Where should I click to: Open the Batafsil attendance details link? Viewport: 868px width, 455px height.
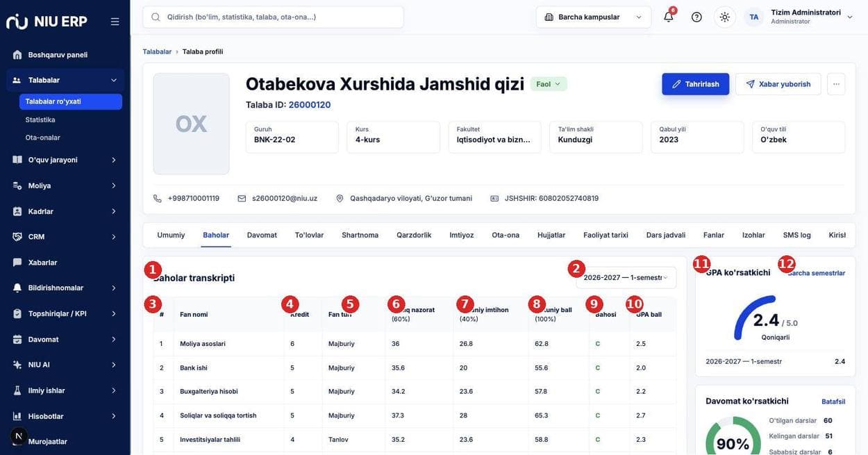pyautogui.click(x=833, y=402)
